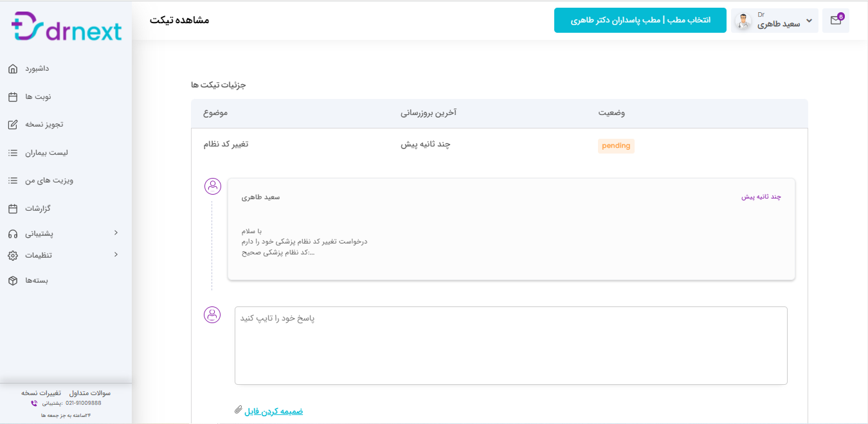The width and height of the screenshot is (868, 424).
Task: Click the موضوع column header
Action: [x=215, y=113]
